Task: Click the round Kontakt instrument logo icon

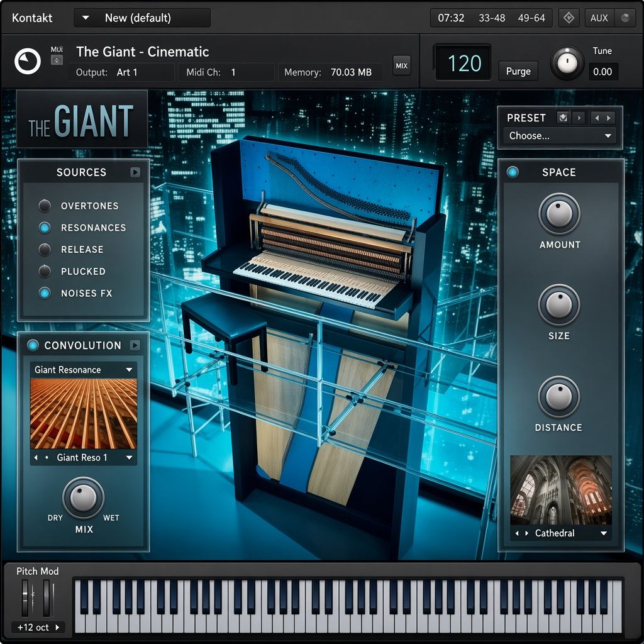Action: click(28, 61)
